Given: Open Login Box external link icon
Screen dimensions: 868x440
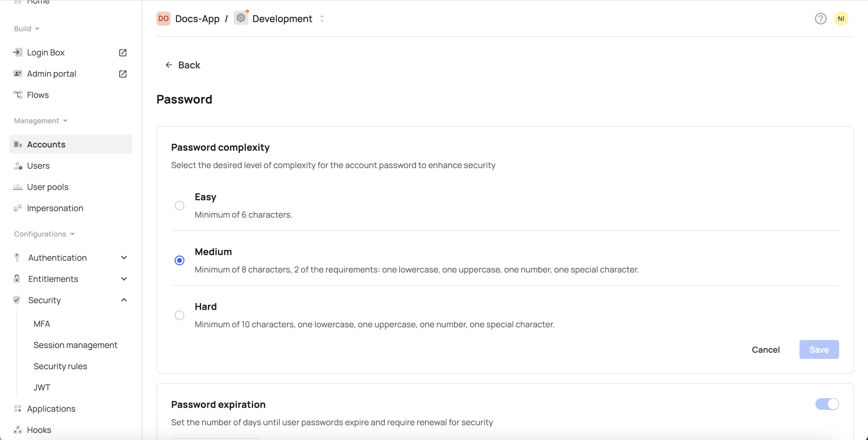Looking at the screenshot, I should click(123, 52).
